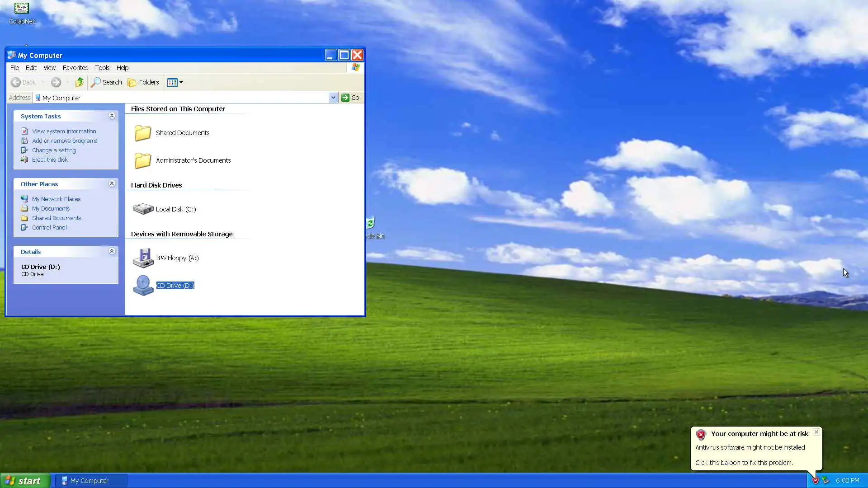
Task: Open the Control Panel link
Action: pyautogui.click(x=49, y=228)
